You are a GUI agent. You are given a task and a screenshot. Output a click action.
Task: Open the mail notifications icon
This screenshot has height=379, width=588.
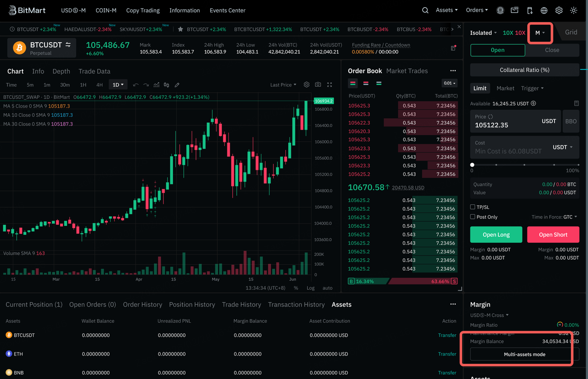pos(515,10)
